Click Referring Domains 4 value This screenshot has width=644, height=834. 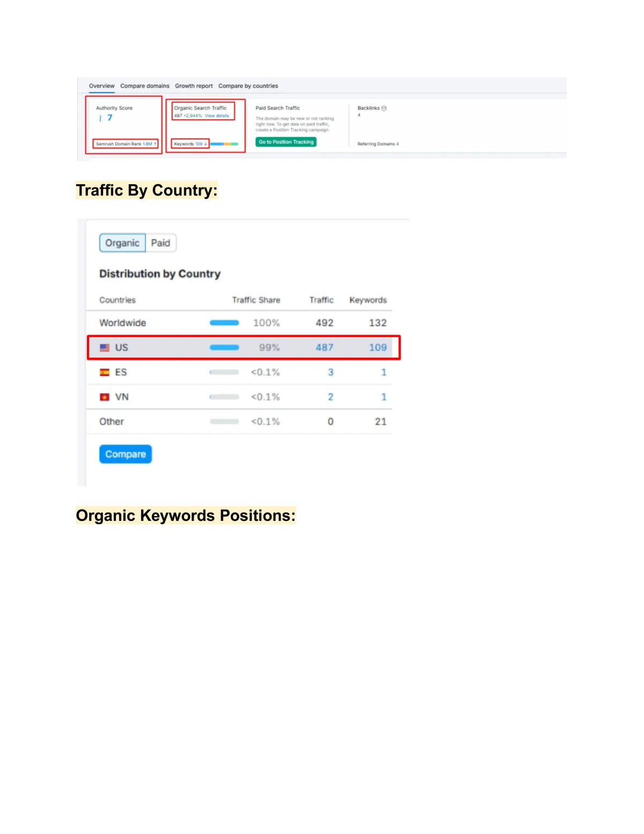tap(398, 144)
